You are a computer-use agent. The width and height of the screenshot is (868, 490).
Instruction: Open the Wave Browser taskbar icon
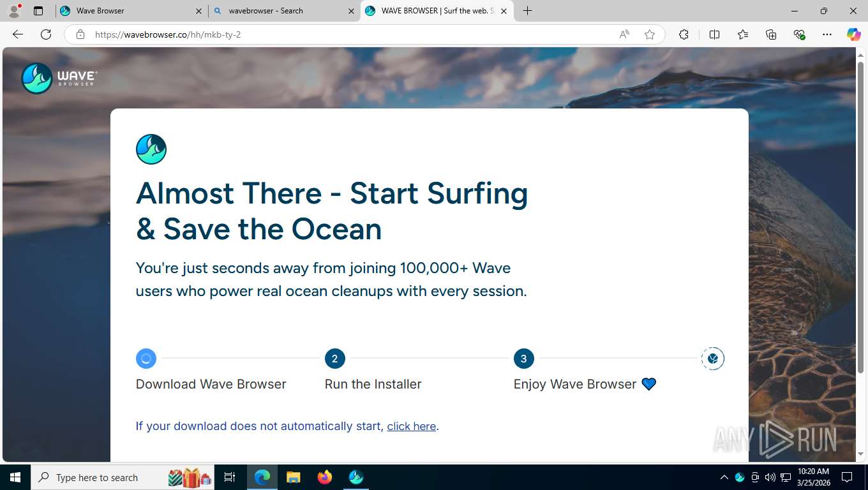tap(355, 477)
